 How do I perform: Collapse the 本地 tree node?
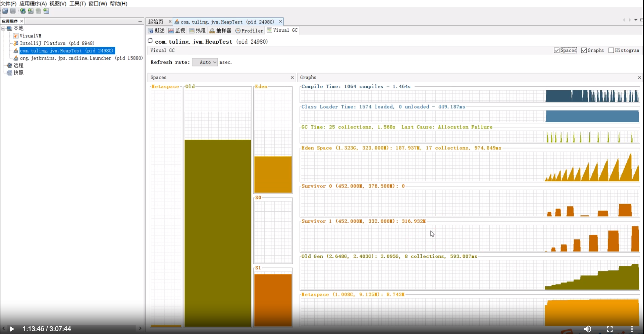tap(3, 28)
